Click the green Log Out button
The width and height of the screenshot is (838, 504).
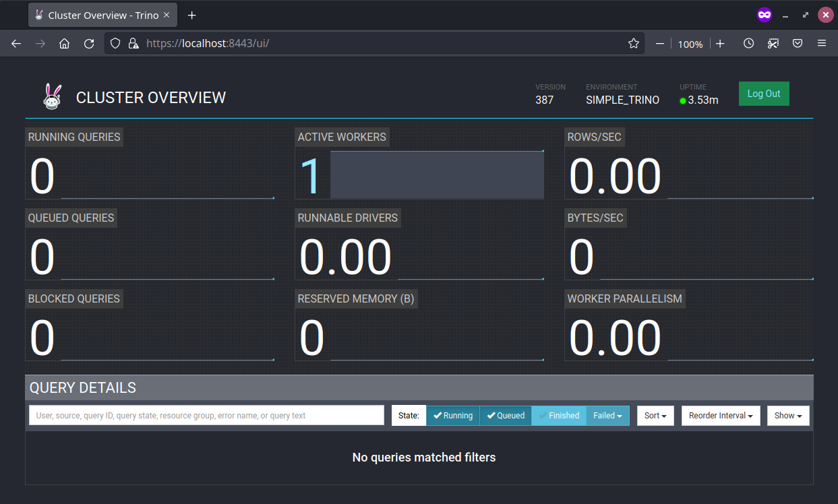coord(763,94)
